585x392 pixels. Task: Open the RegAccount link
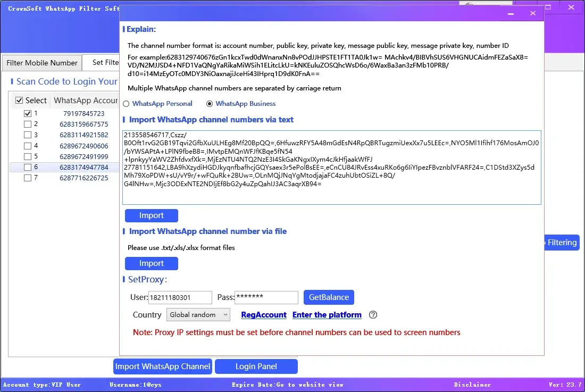click(264, 315)
